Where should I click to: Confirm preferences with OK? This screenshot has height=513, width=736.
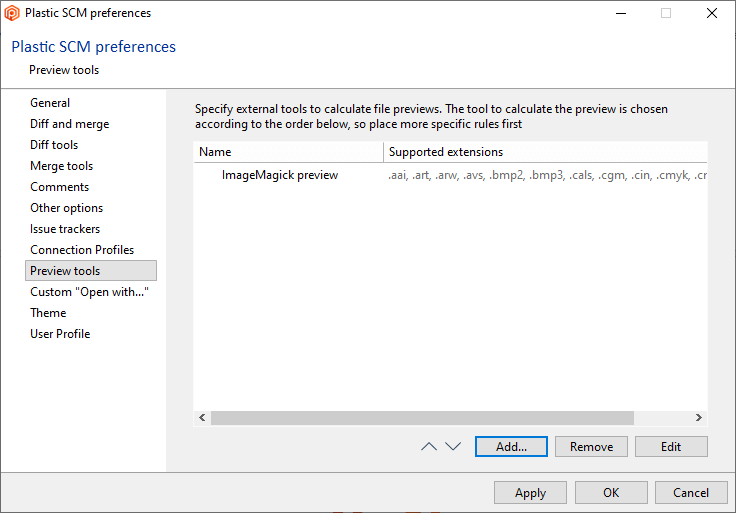click(611, 492)
